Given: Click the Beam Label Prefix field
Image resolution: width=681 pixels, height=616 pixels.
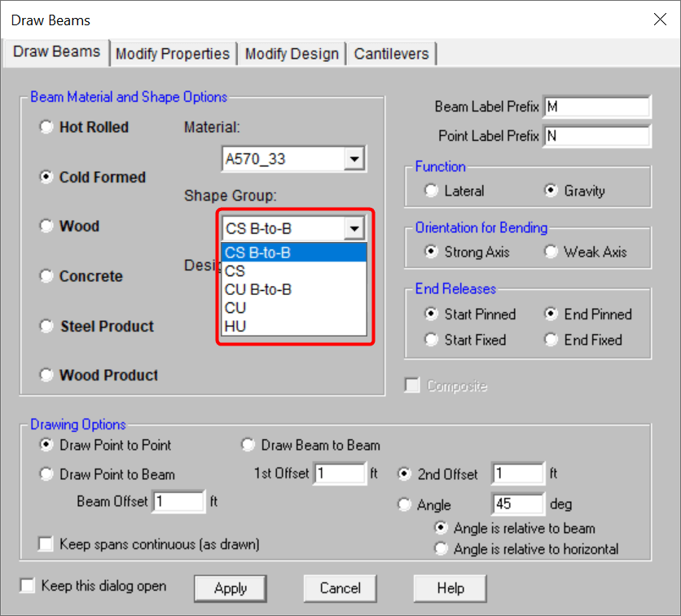Looking at the screenshot, I should point(596,107).
